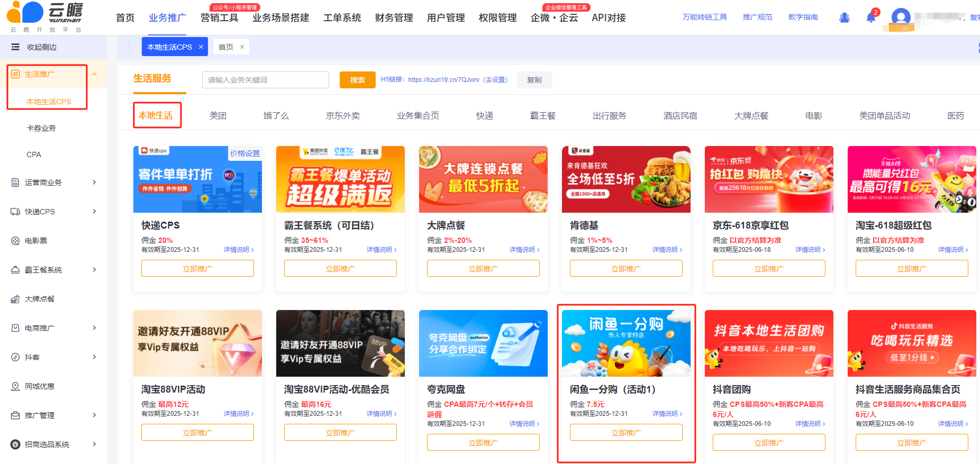
Task: Open the 教学指南 header link
Action: [803, 17]
